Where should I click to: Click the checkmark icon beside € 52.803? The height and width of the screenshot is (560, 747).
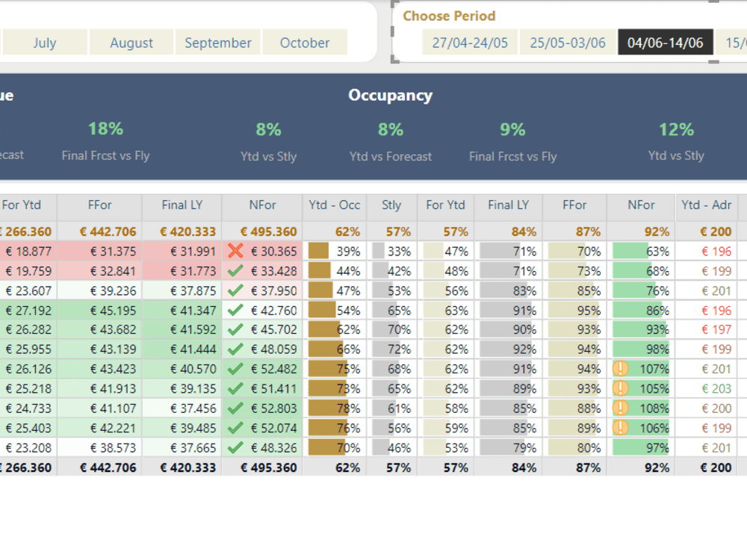[235, 408]
